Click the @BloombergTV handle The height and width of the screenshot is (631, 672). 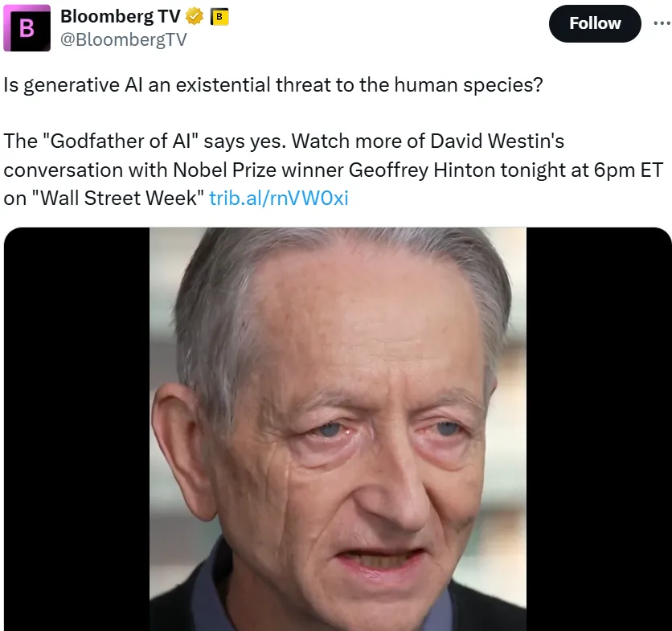124,39
